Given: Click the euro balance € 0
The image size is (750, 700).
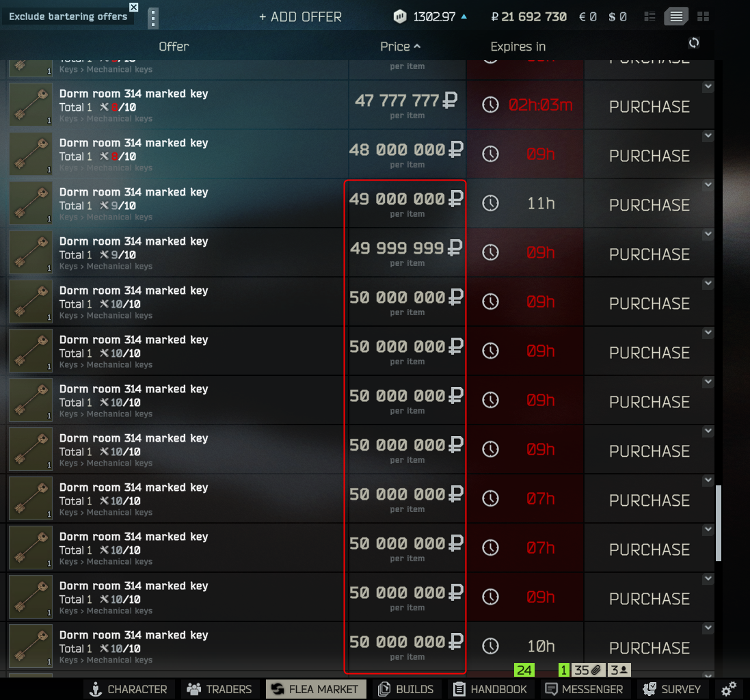Looking at the screenshot, I should click(x=588, y=17).
